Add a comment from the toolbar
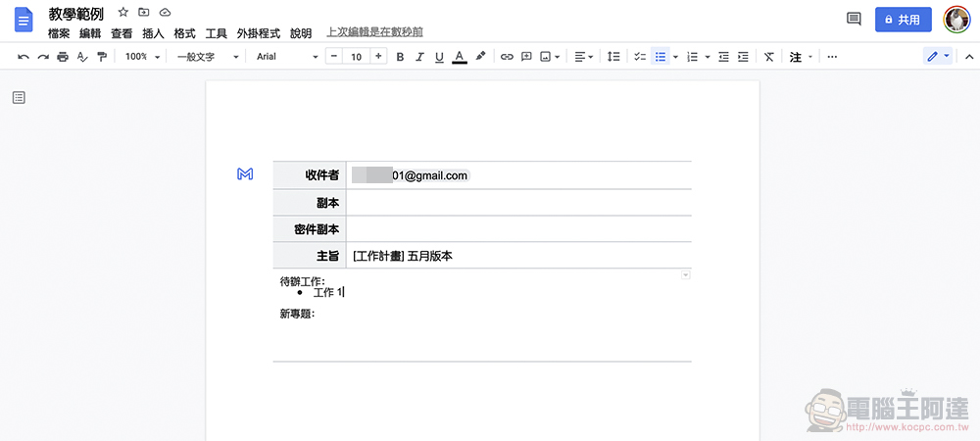This screenshot has height=441, width=980. (526, 57)
